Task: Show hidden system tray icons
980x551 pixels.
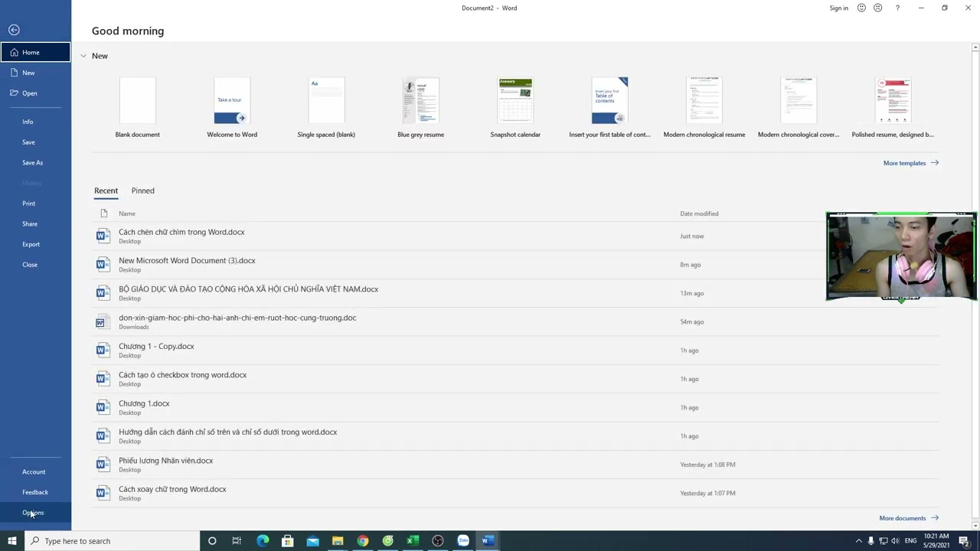Action: [858, 541]
